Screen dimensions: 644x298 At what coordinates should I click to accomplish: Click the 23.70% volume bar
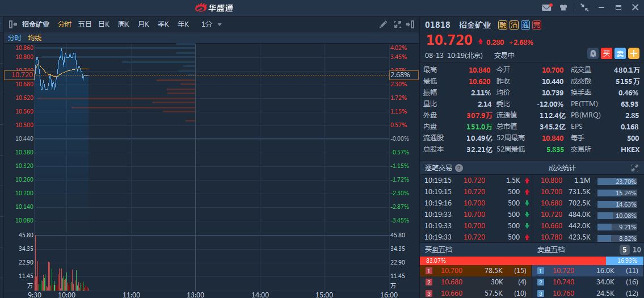[x=617, y=181]
